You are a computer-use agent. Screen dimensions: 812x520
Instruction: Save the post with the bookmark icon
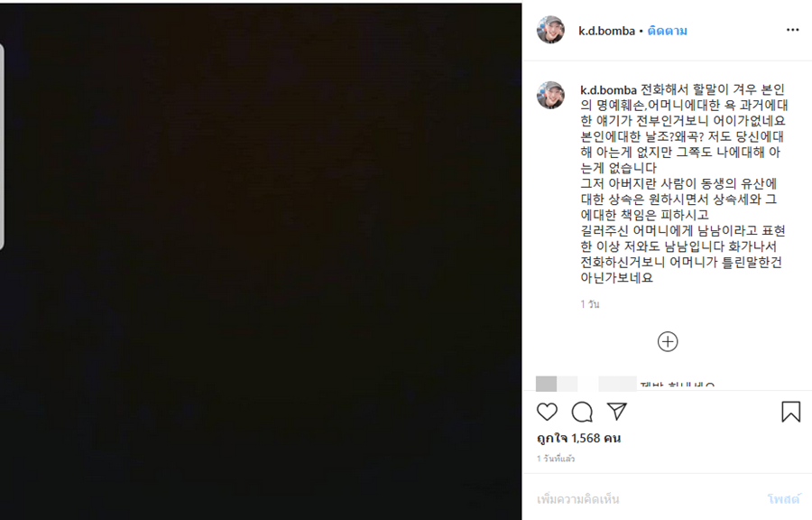point(790,412)
